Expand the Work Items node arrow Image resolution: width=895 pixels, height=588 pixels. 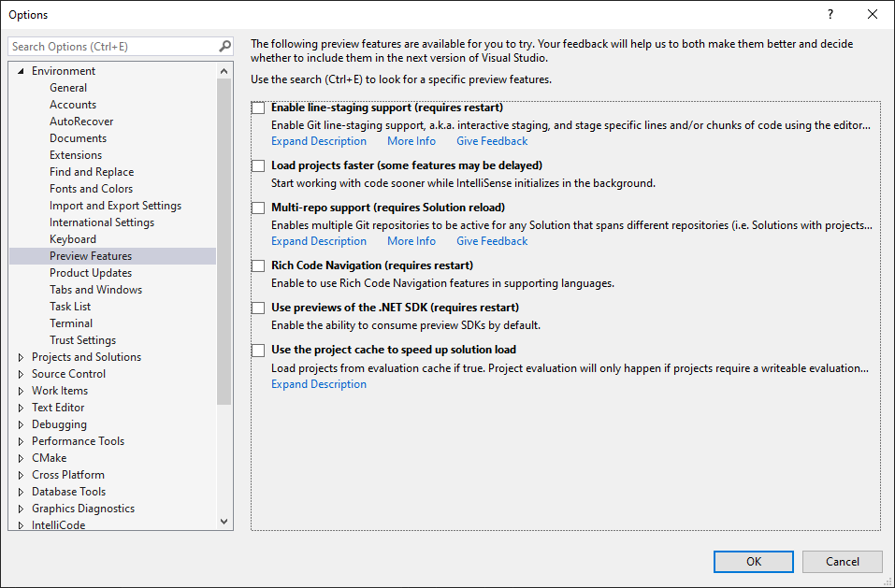(x=22, y=392)
